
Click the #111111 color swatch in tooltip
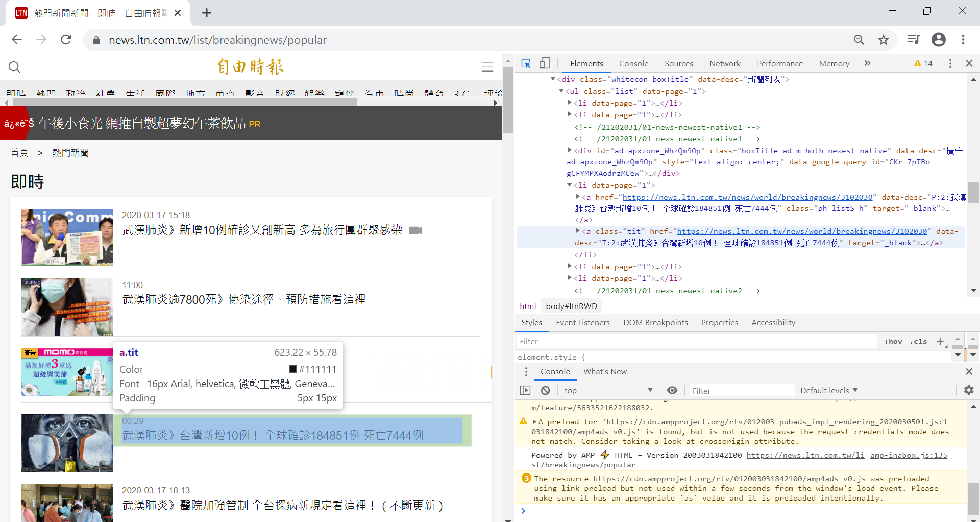(293, 369)
